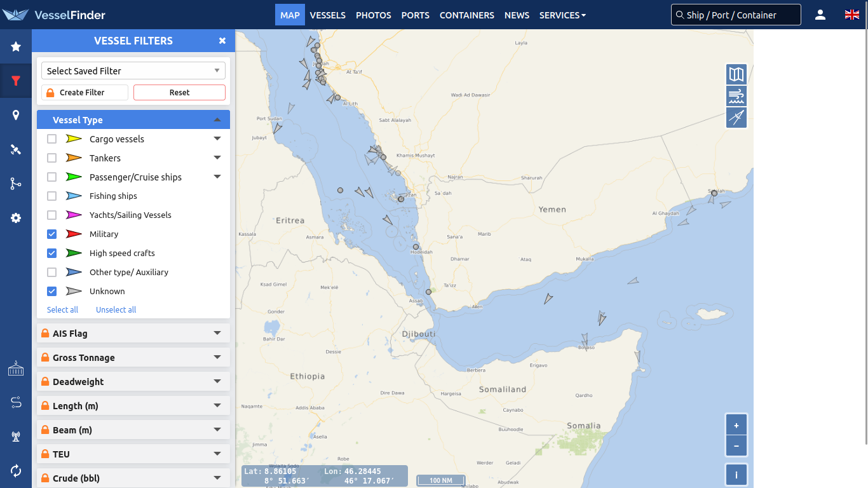
Task: Expand Cargo vessels subtypes arrow
Action: coord(217,139)
